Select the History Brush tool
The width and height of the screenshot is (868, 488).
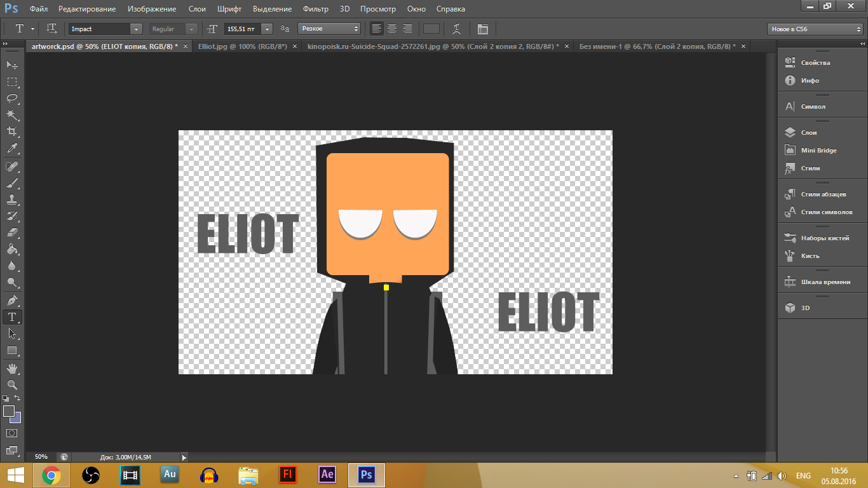click(12, 216)
